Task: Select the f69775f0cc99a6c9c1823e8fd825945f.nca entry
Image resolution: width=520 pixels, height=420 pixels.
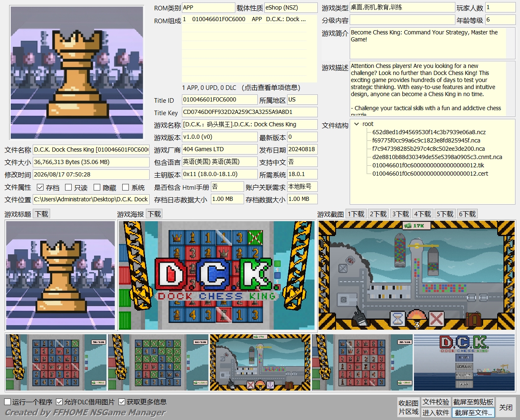Action: point(426,140)
